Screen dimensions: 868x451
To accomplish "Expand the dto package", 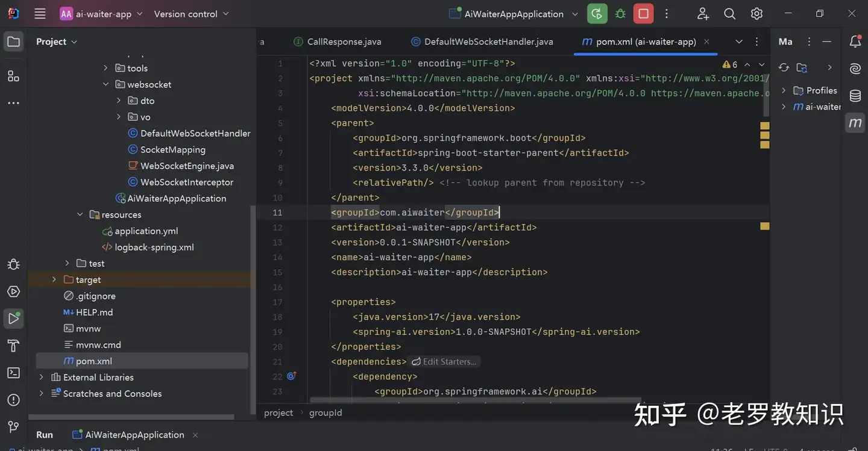I will pos(119,101).
